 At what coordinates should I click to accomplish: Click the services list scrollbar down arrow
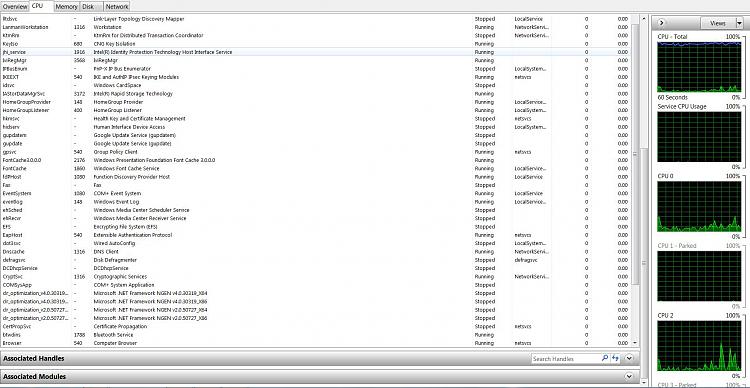(635, 343)
